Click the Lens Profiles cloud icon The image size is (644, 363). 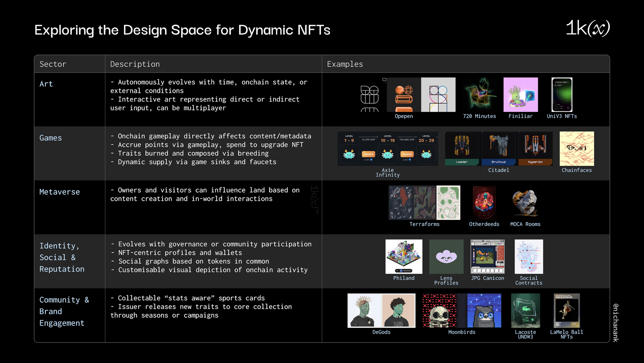click(446, 257)
